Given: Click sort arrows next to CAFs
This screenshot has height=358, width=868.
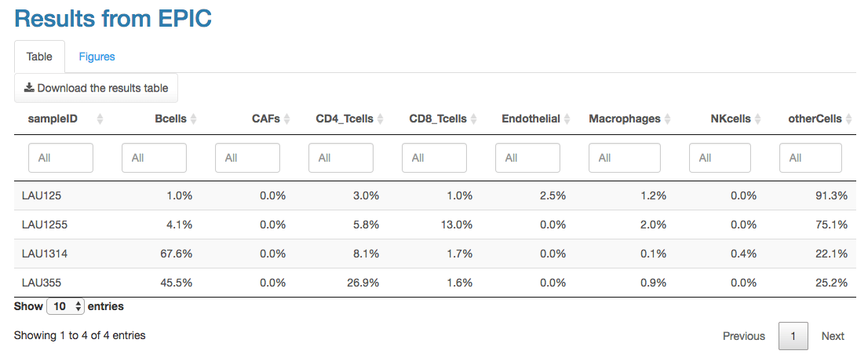Looking at the screenshot, I should coord(286,119).
